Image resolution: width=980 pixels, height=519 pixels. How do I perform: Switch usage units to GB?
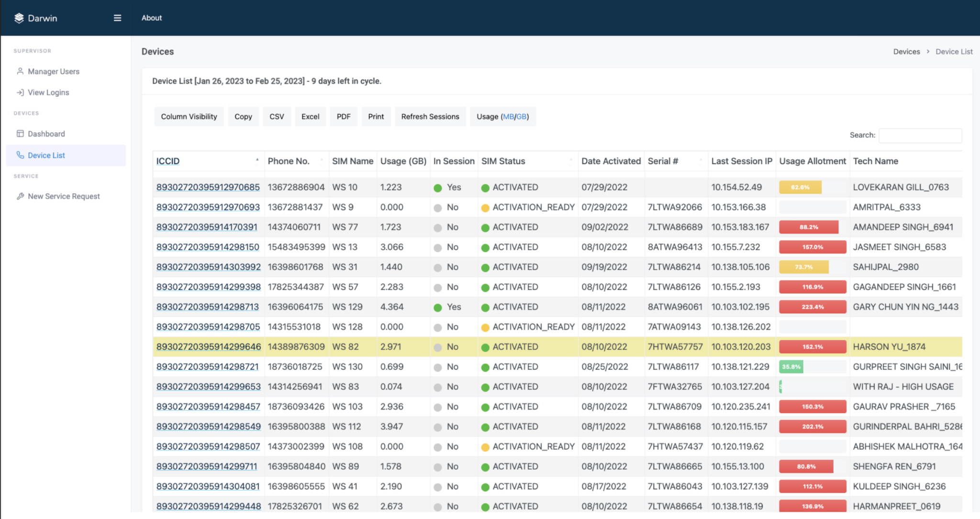pos(521,117)
